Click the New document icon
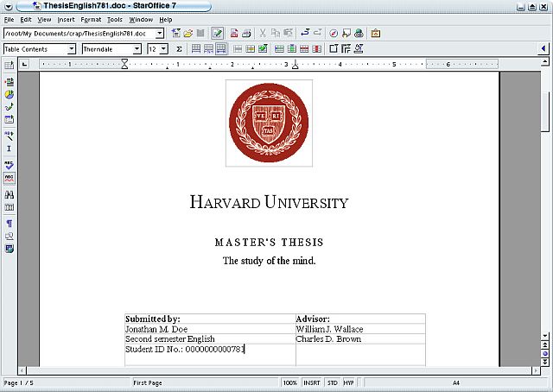This screenshot has height=392, width=553. pos(175,34)
